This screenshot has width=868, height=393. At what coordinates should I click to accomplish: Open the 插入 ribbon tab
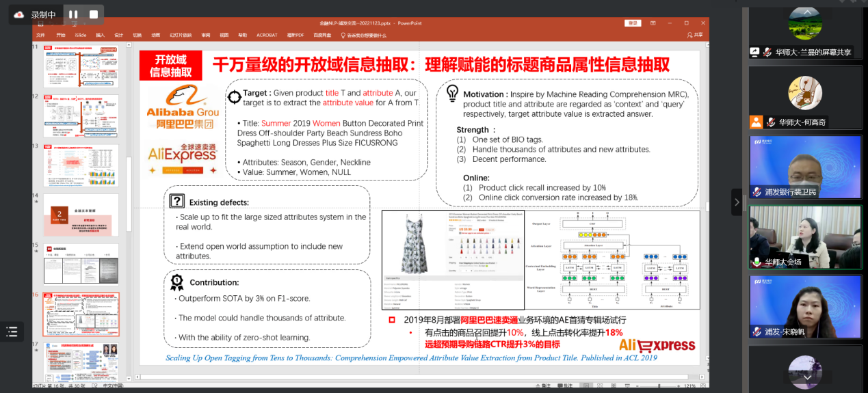101,35
